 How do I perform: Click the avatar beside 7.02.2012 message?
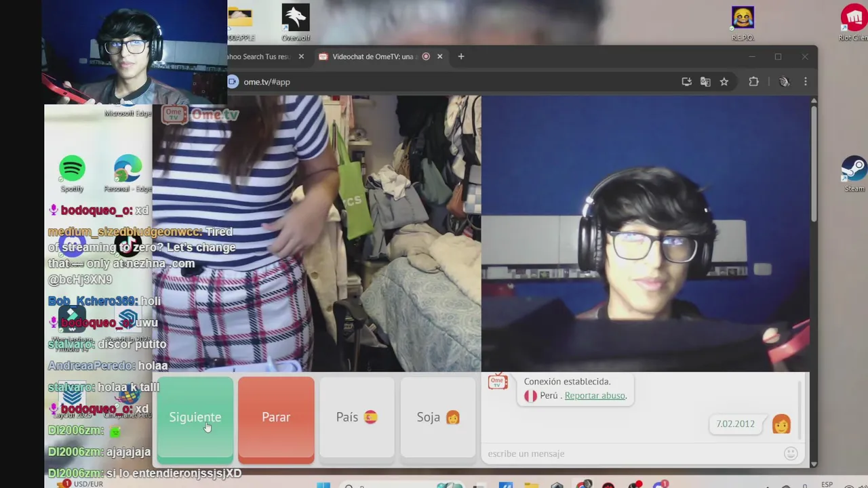[781, 424]
